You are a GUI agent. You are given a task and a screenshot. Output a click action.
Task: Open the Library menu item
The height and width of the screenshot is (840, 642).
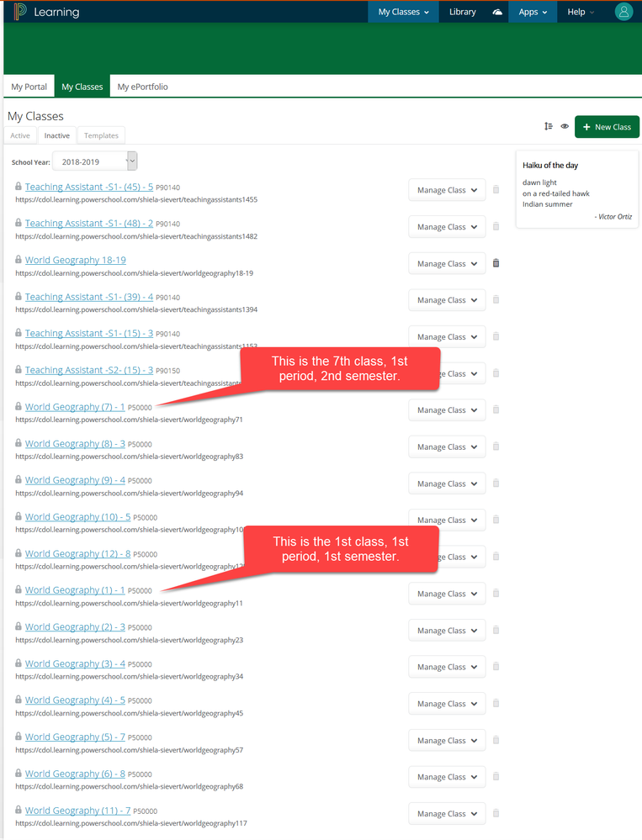pyautogui.click(x=462, y=12)
